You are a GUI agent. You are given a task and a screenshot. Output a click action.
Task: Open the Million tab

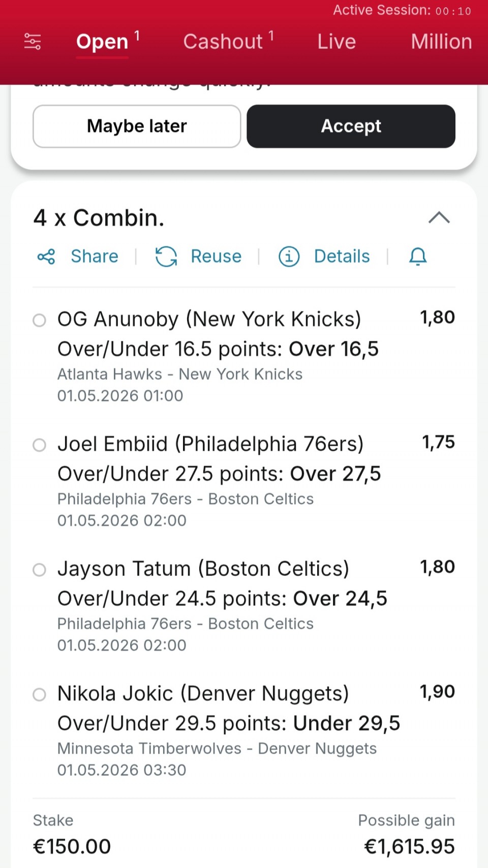click(441, 42)
